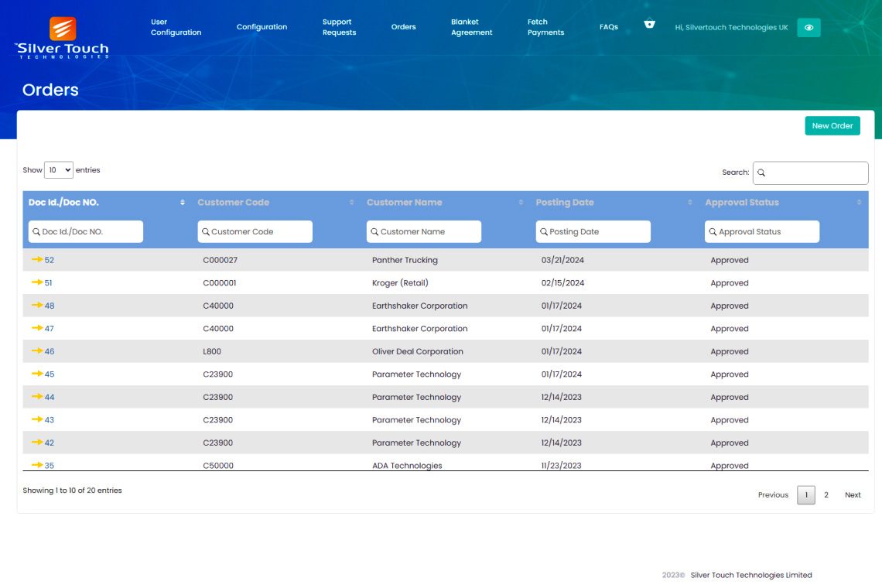Click the yellow arrow for order 48
The height and width of the screenshot is (588, 882).
tap(37, 305)
